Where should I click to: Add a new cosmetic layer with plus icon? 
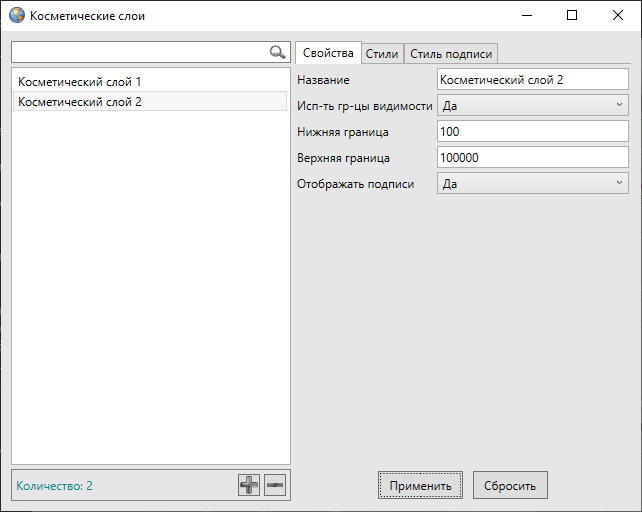click(249, 485)
